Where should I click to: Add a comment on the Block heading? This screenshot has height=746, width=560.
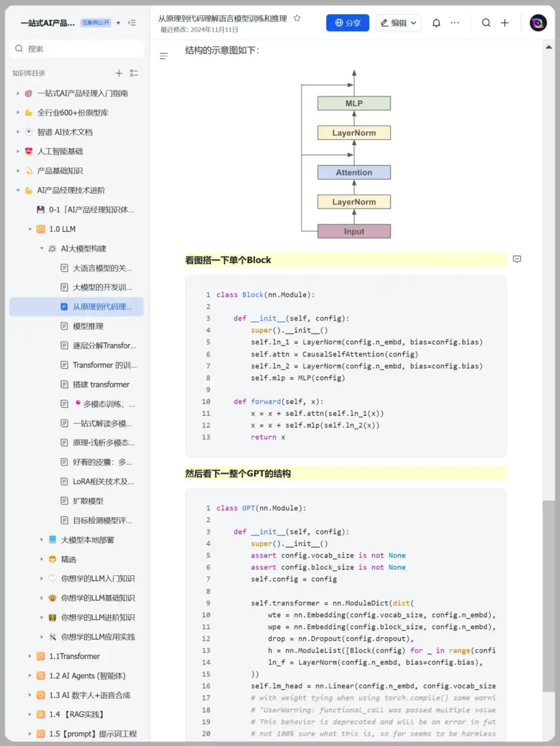[516, 259]
